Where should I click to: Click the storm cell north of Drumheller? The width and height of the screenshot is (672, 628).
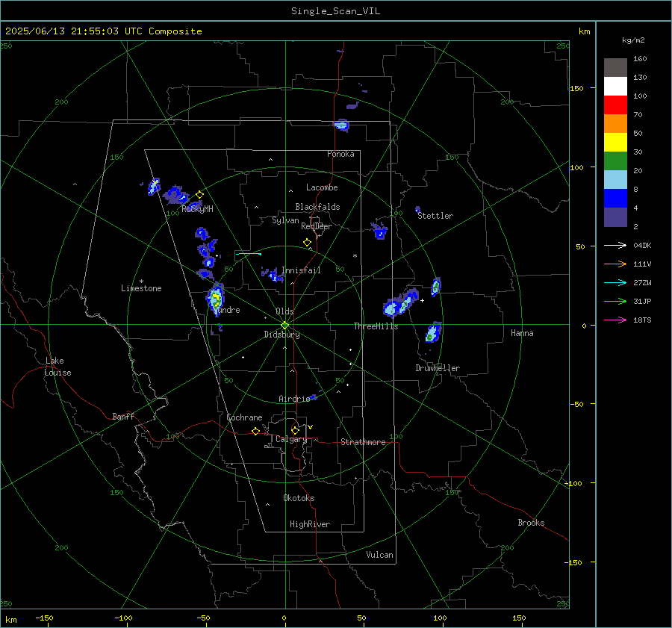tap(433, 332)
